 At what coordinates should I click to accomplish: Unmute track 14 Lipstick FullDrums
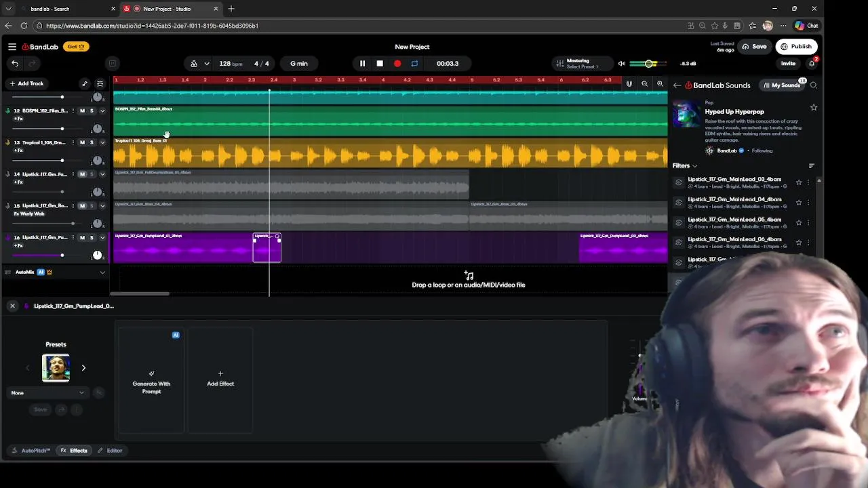click(82, 174)
